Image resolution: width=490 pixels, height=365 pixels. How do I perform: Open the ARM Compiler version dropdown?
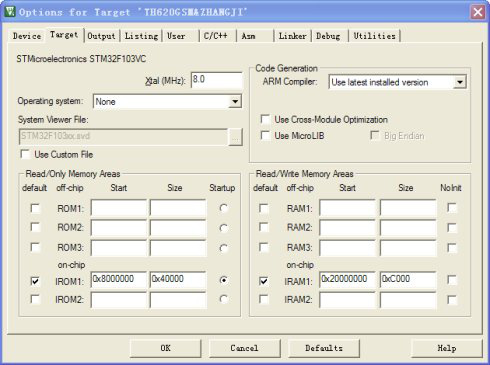[x=460, y=82]
